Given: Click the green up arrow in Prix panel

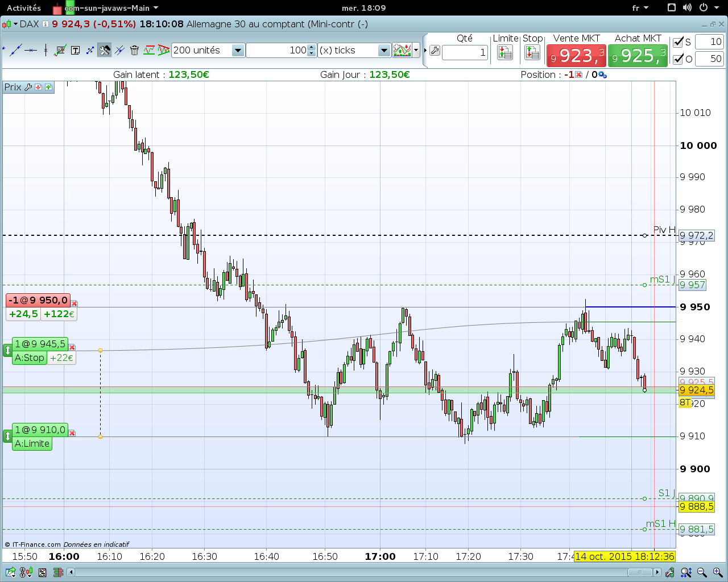Looking at the screenshot, I should 48,87.
